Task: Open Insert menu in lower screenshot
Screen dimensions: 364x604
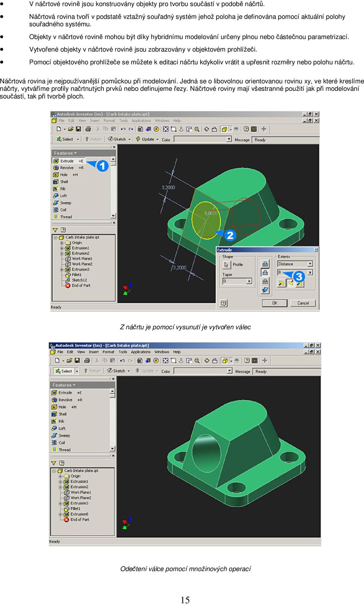Action: click(94, 352)
